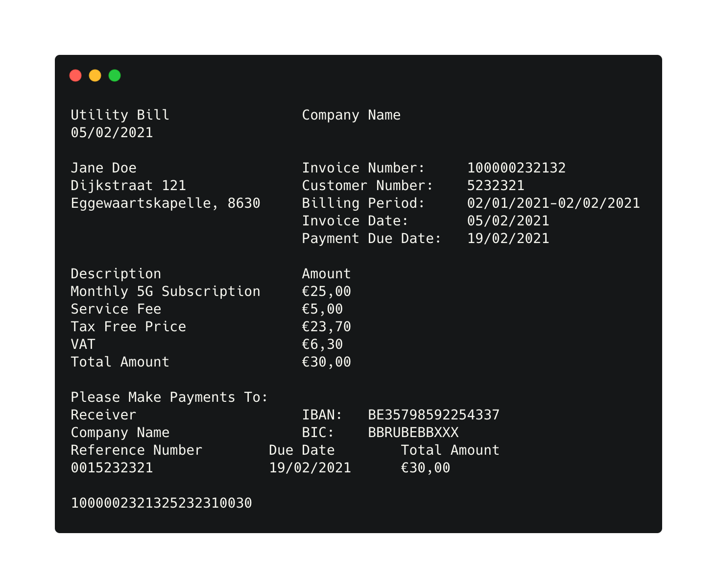Click the "Monthly 5G Subscription" row
The width and height of the screenshot is (717, 588).
click(x=166, y=291)
